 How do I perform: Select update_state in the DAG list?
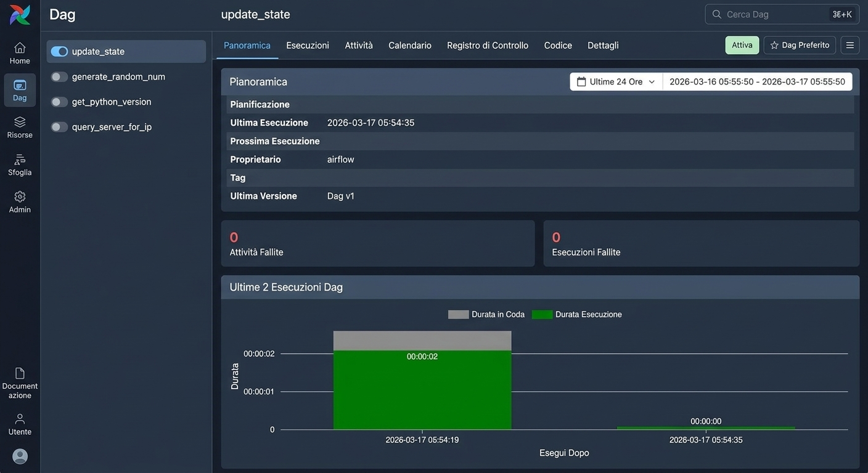click(x=98, y=52)
